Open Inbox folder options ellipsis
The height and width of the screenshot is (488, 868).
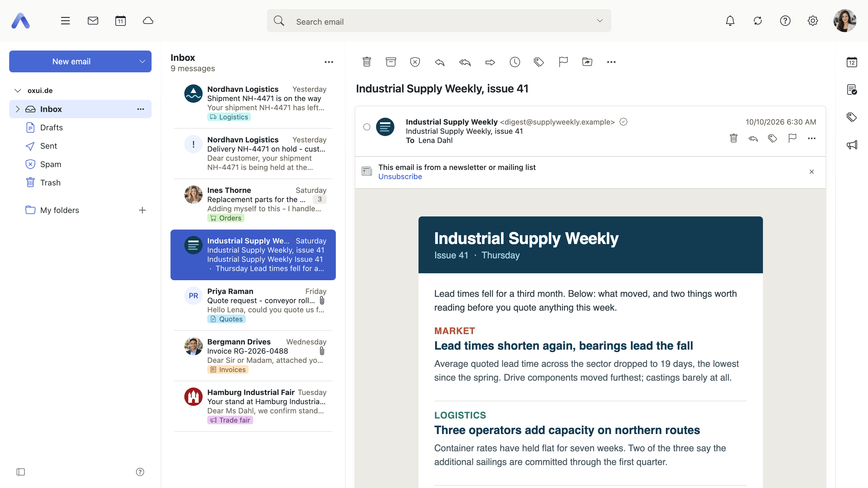(x=141, y=109)
